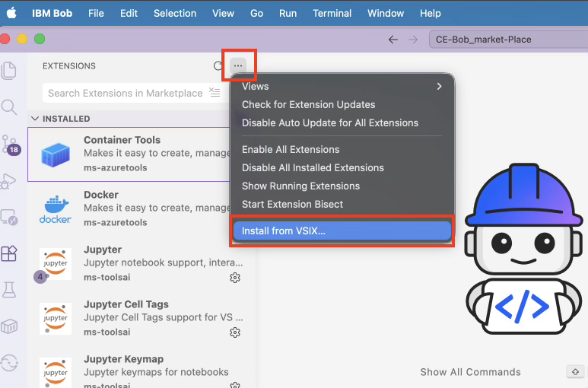Select the Jupyter Keymap title

tap(123, 359)
